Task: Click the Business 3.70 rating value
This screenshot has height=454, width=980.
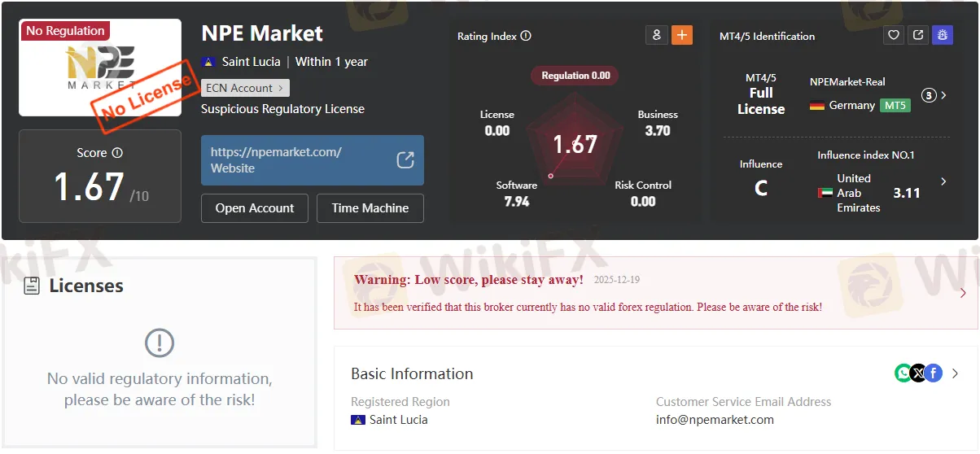Action: (x=658, y=130)
